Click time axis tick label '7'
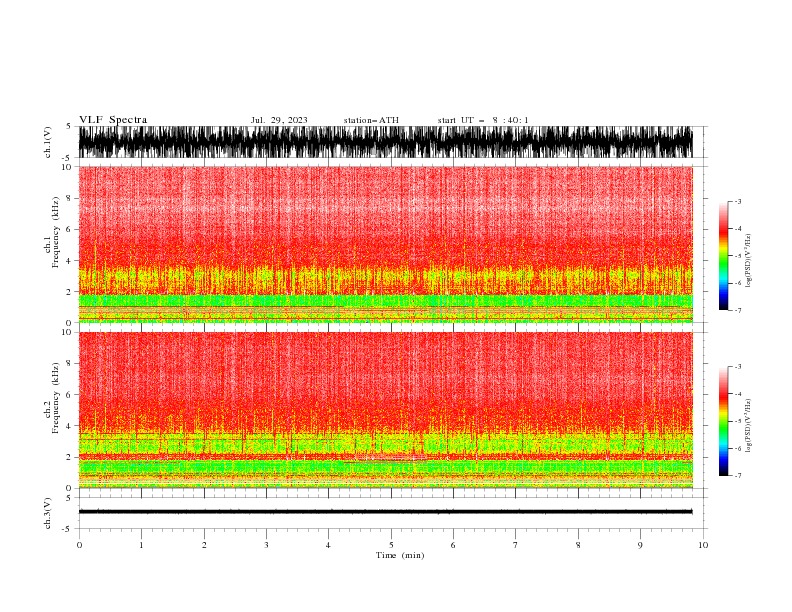 click(x=516, y=545)
